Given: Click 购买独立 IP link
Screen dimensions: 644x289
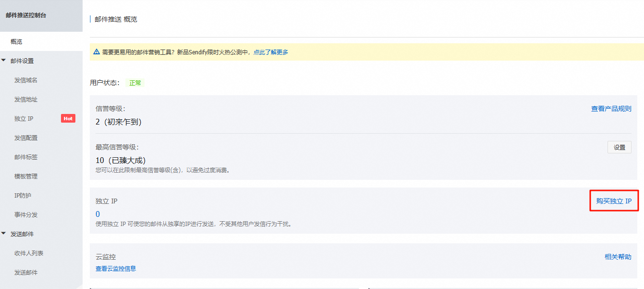Looking at the screenshot, I should pyautogui.click(x=614, y=201).
